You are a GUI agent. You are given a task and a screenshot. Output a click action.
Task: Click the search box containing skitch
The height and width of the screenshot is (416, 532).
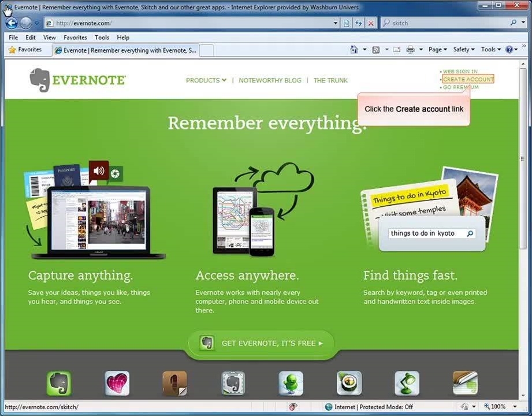444,23
